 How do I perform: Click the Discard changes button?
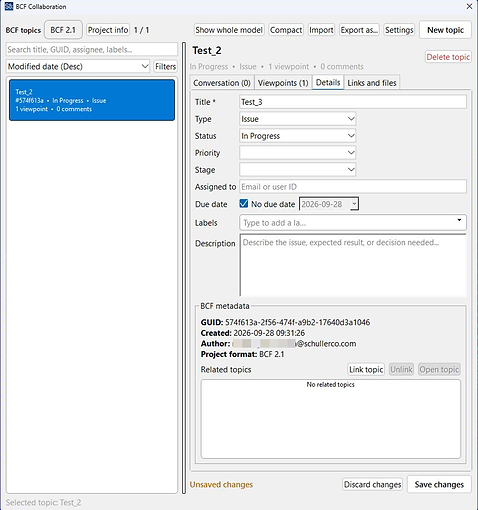coord(372,484)
